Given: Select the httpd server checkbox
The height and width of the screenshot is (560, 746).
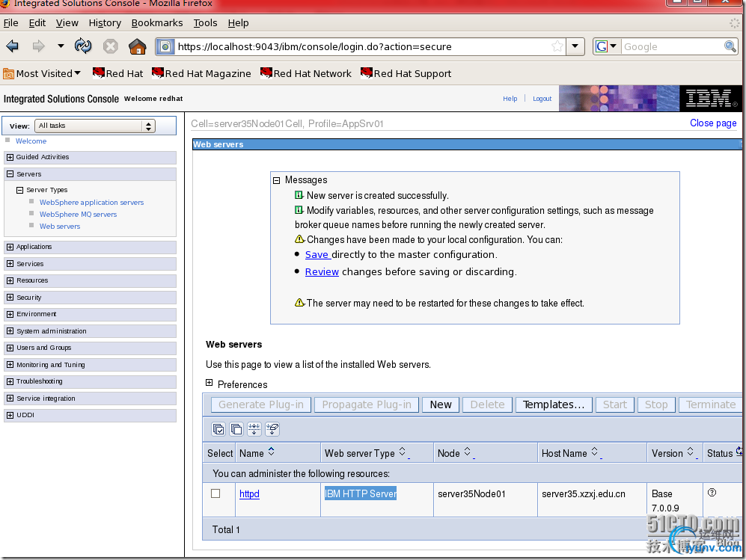Looking at the screenshot, I should tap(215, 493).
